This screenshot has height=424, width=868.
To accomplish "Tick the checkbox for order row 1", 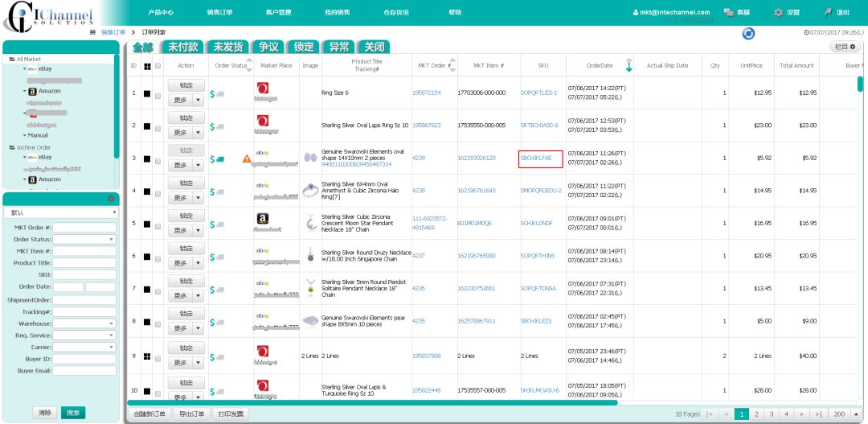I will tap(158, 96).
